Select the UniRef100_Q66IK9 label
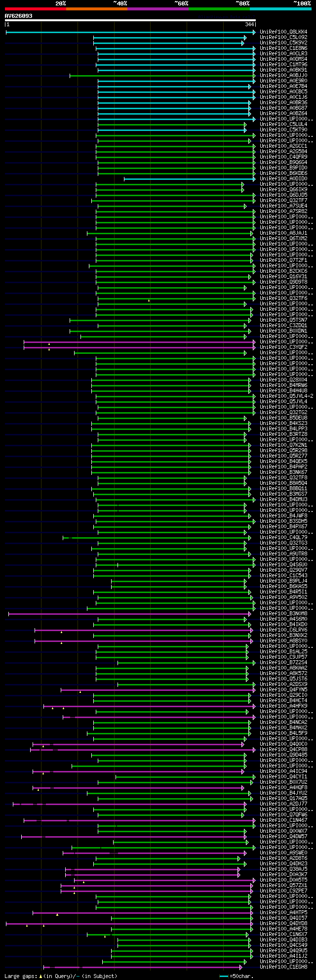 pyautogui.click(x=283, y=190)
